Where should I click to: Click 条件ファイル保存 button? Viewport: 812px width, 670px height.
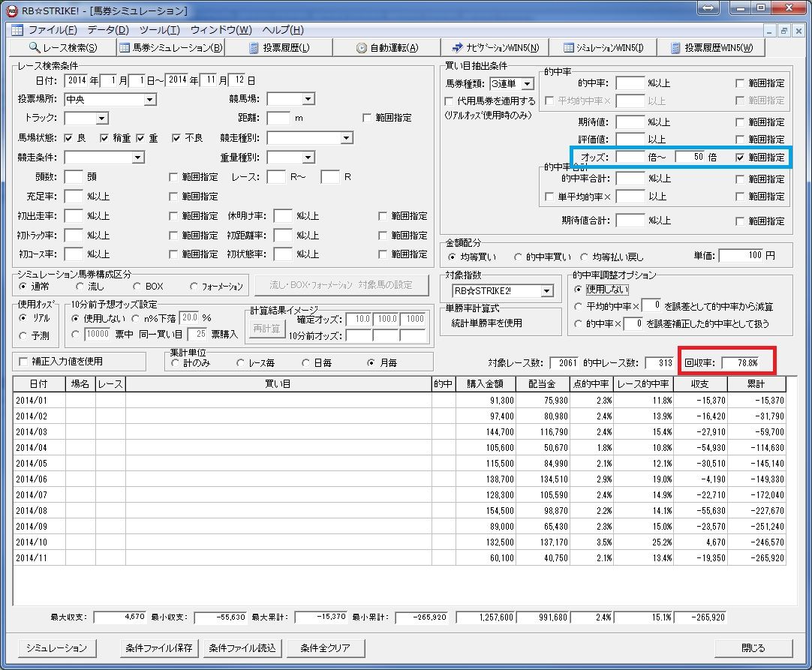[159, 647]
